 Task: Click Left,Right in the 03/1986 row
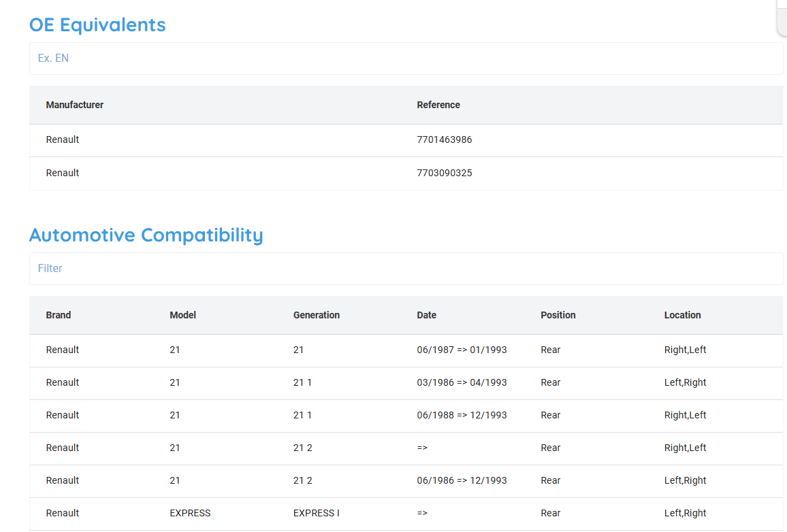[x=685, y=382]
